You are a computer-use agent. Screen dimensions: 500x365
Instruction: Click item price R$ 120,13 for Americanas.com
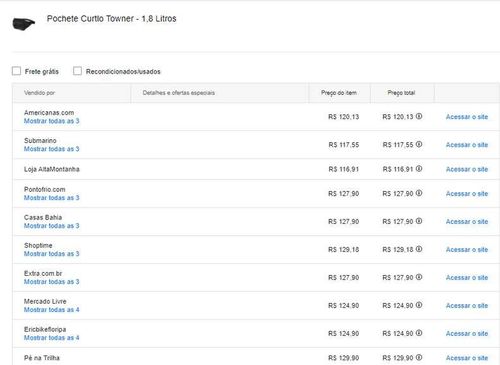(344, 117)
